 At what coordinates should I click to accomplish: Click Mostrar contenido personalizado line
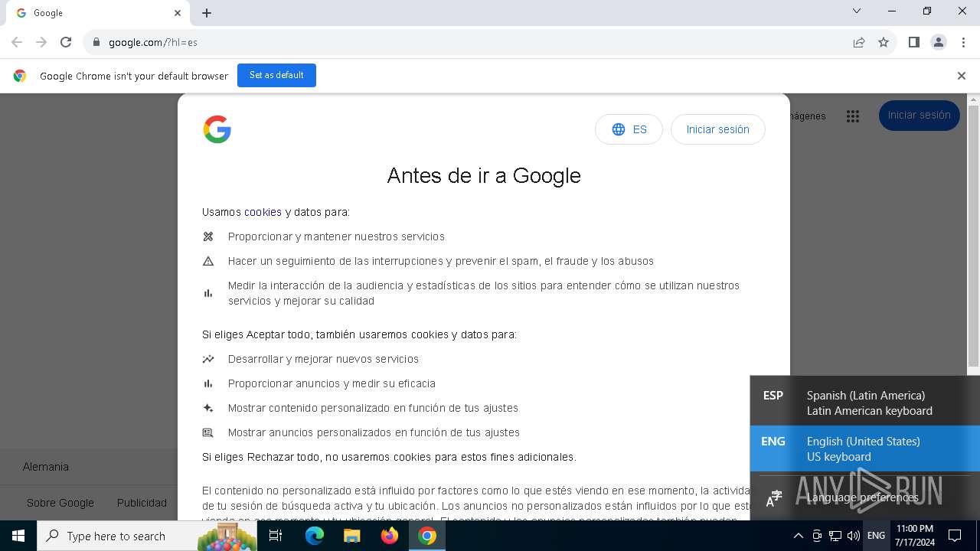point(373,408)
